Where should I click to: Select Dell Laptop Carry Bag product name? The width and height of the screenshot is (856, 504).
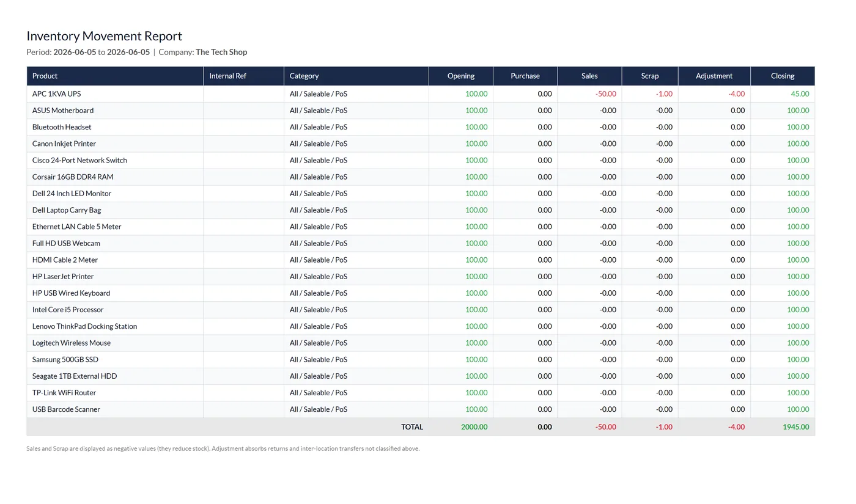67,210
